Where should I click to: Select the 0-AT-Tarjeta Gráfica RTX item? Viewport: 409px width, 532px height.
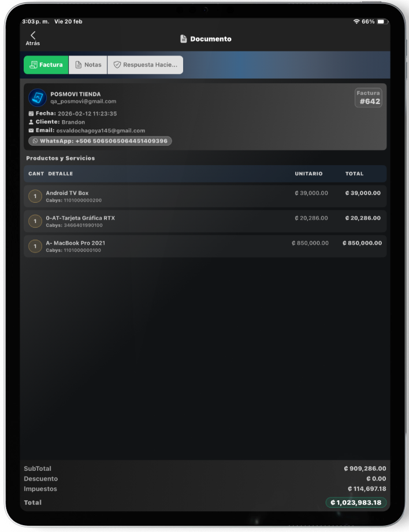205,221
